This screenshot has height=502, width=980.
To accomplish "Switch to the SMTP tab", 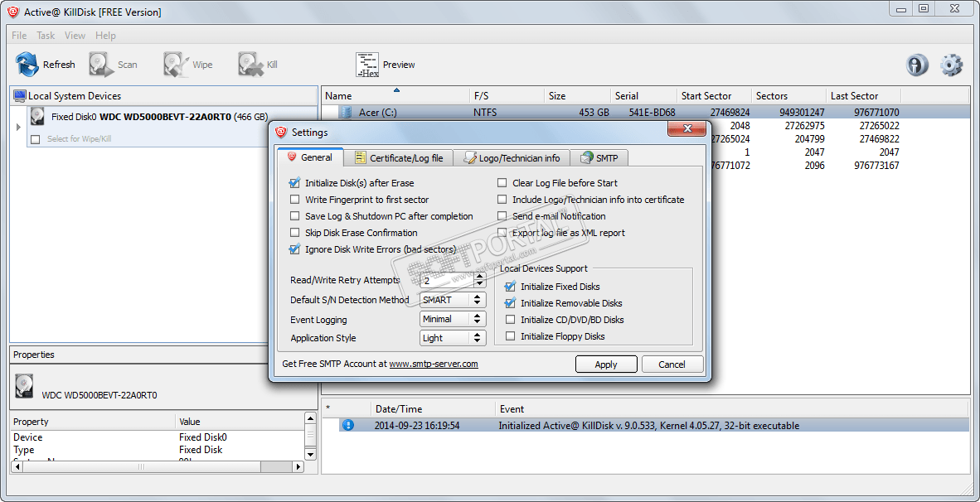I will pos(599,158).
